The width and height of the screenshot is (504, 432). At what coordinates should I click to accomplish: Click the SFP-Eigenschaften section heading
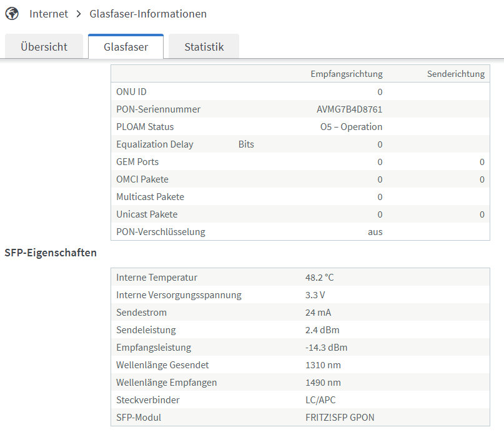click(x=51, y=253)
